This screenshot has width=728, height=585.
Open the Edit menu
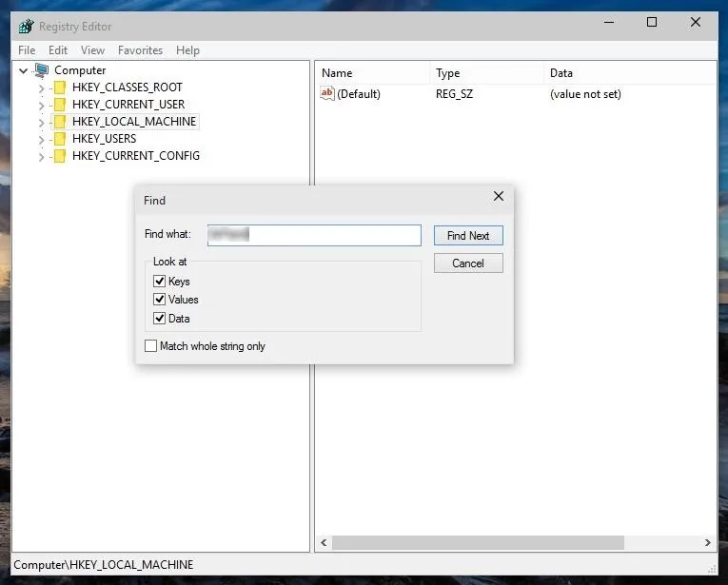(58, 50)
